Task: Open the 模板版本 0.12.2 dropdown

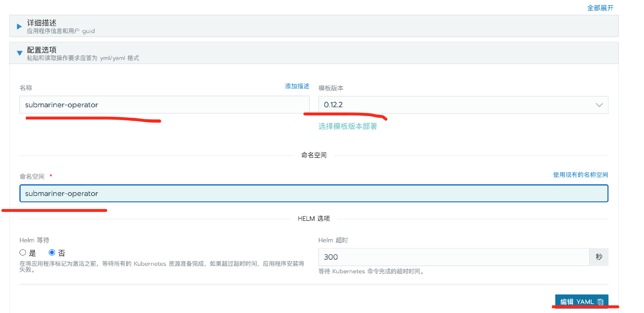Action: tap(463, 105)
